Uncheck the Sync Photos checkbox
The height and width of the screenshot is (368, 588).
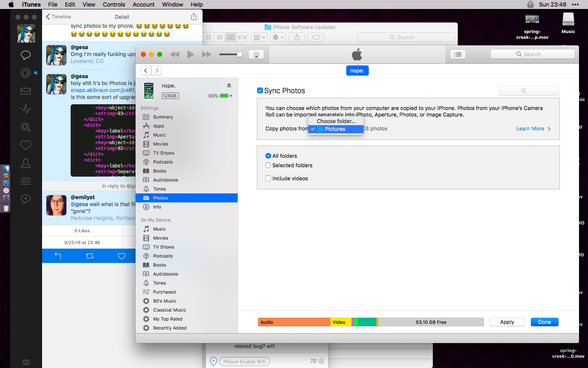pyautogui.click(x=260, y=90)
